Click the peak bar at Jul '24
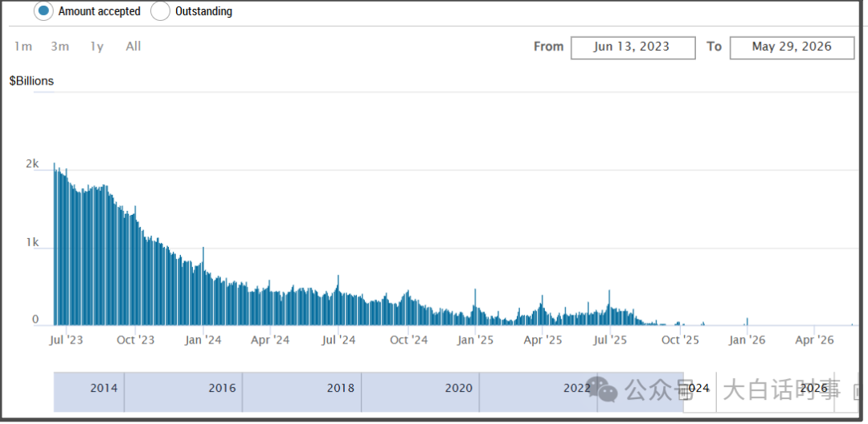Image resolution: width=868 pixels, height=424 pixels. pos(338,300)
